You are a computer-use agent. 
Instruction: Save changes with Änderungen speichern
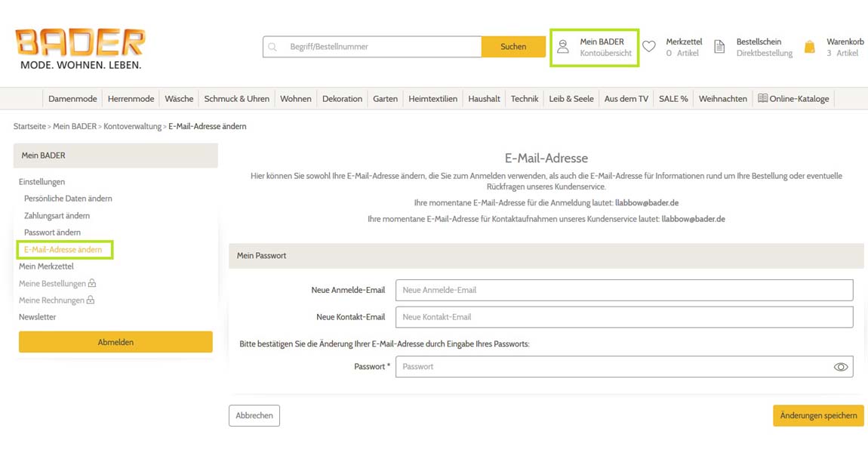pyautogui.click(x=818, y=415)
